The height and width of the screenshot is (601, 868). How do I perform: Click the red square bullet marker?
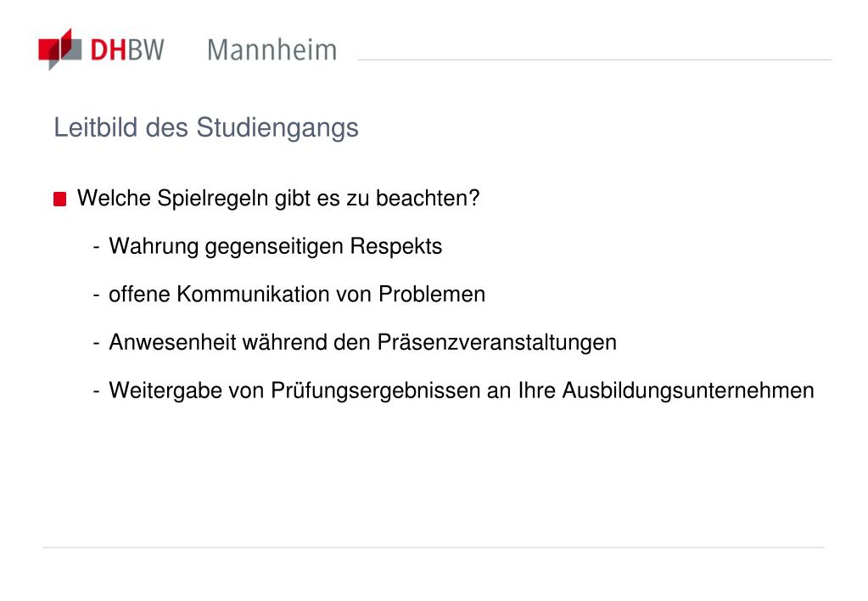point(59,199)
